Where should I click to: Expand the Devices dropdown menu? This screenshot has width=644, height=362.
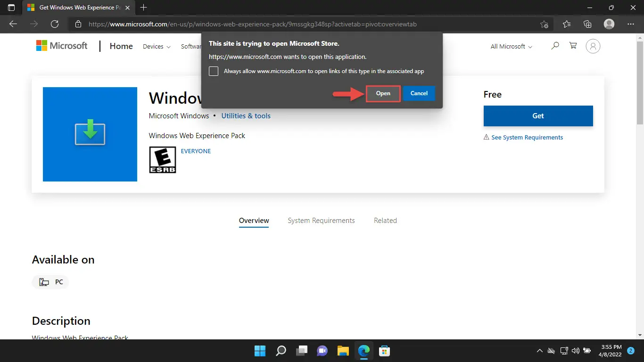tap(157, 46)
